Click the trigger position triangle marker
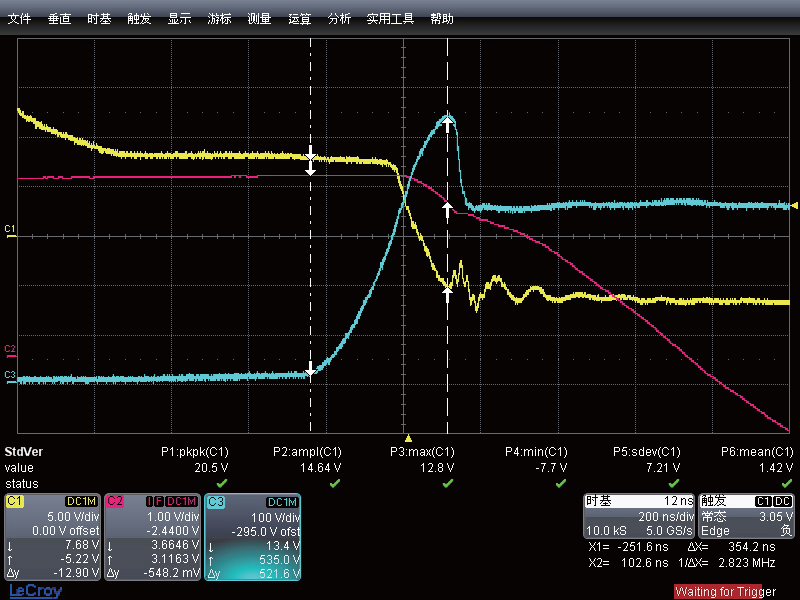The height and width of the screenshot is (600, 800). tap(408, 438)
